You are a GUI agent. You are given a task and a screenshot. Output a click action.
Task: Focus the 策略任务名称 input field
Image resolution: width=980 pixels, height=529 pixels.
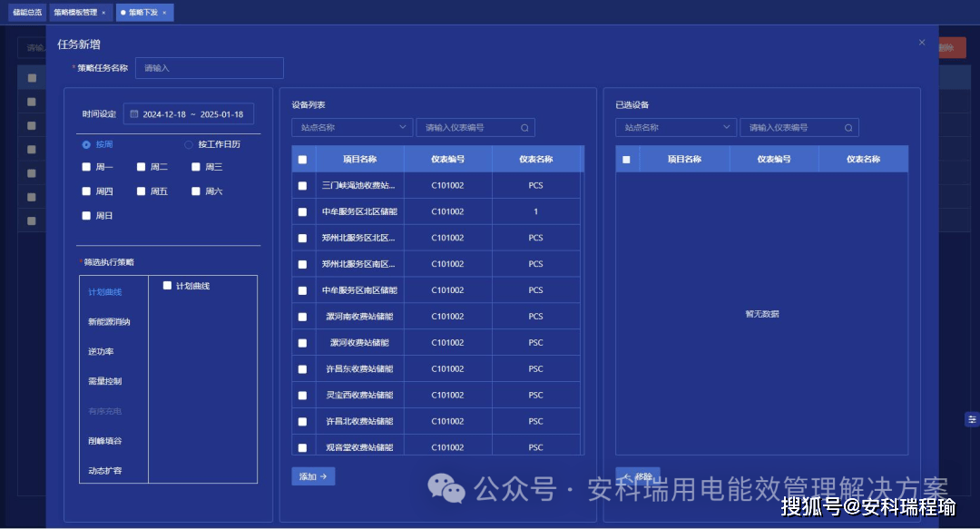click(x=210, y=67)
